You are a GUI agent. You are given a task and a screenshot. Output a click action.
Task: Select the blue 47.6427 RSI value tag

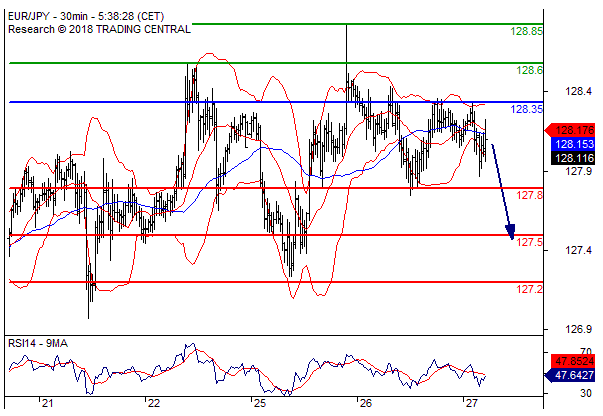pos(574,377)
